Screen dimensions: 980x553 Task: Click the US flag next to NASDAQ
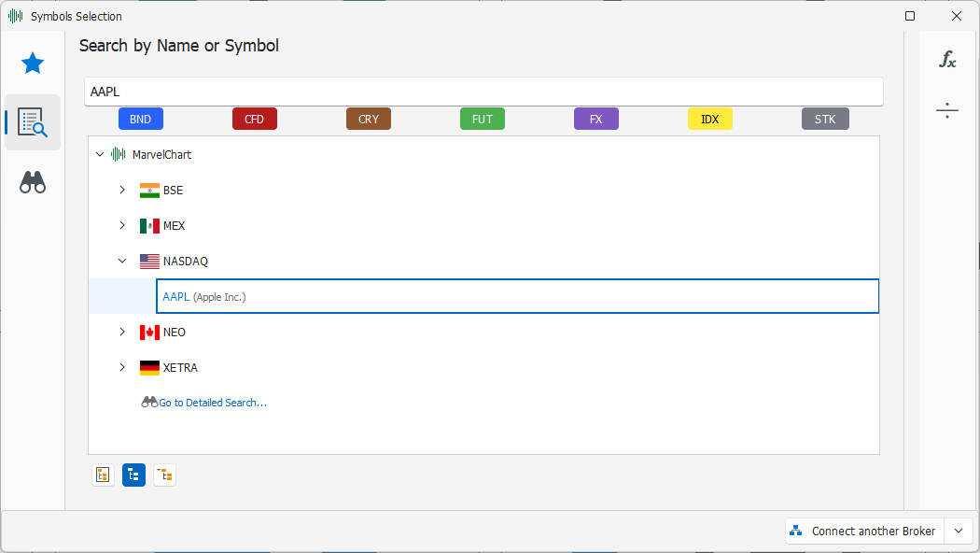click(149, 262)
